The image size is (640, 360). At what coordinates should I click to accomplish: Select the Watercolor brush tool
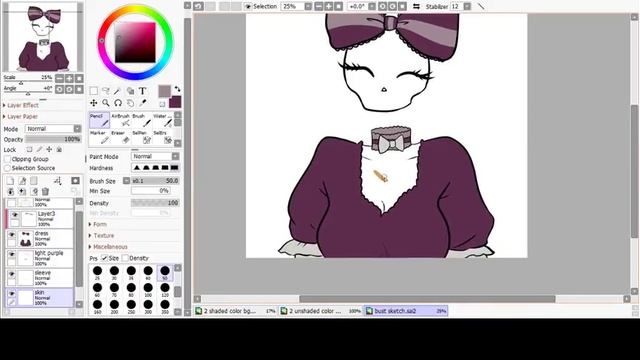163,120
